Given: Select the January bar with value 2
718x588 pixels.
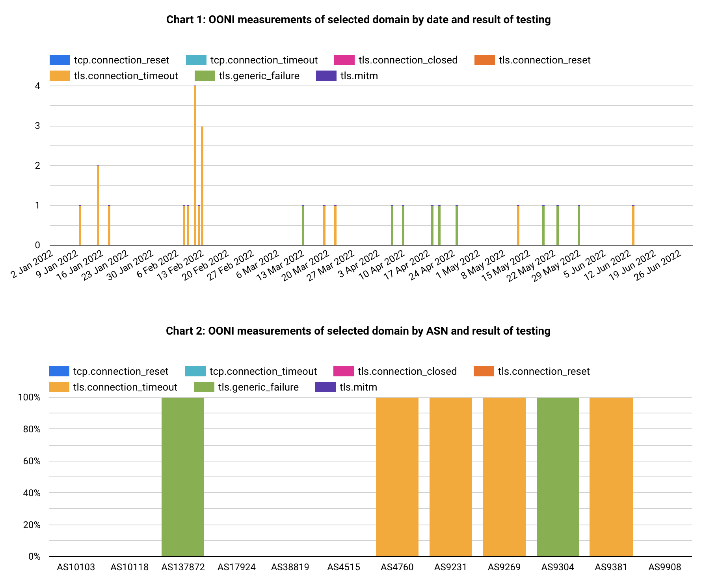Looking at the screenshot, I should click(x=98, y=205).
